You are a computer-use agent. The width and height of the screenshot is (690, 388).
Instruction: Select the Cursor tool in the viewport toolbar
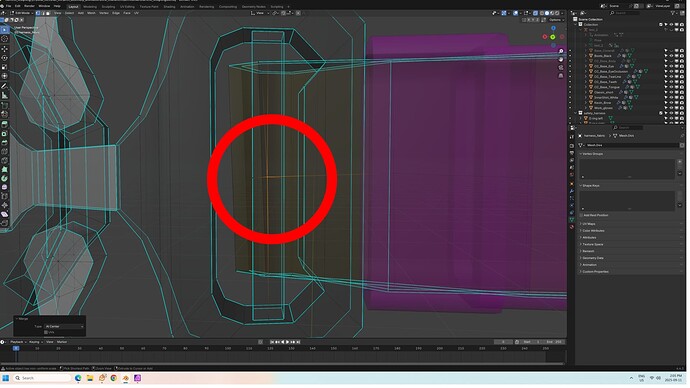4,39
